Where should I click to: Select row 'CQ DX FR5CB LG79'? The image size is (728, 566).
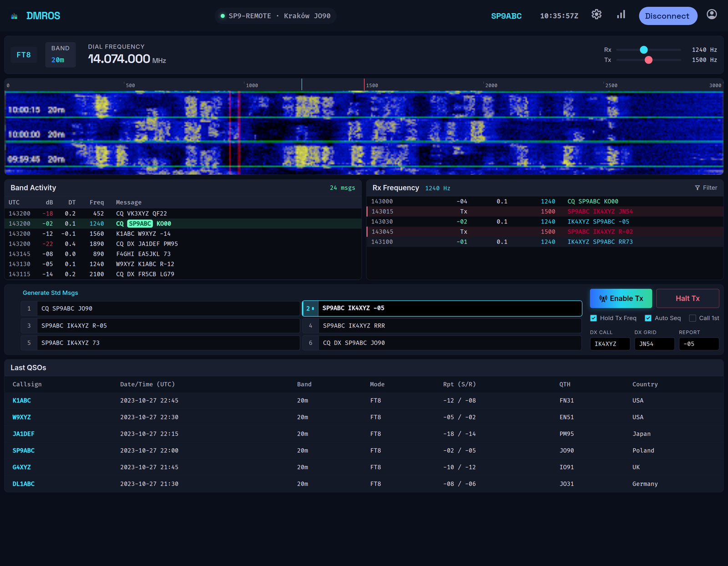183,274
